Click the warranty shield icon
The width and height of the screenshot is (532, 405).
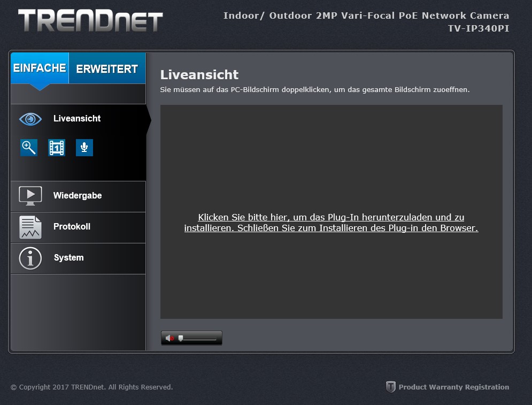(391, 387)
